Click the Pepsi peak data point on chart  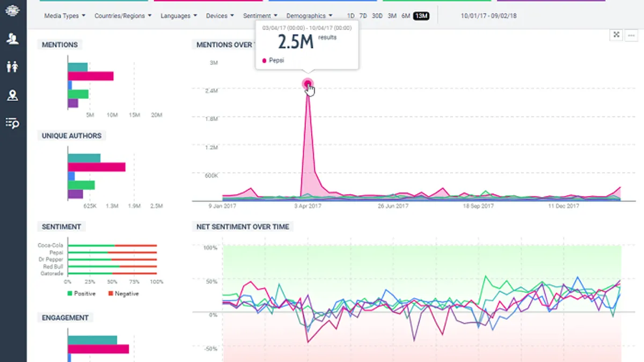pos(308,84)
